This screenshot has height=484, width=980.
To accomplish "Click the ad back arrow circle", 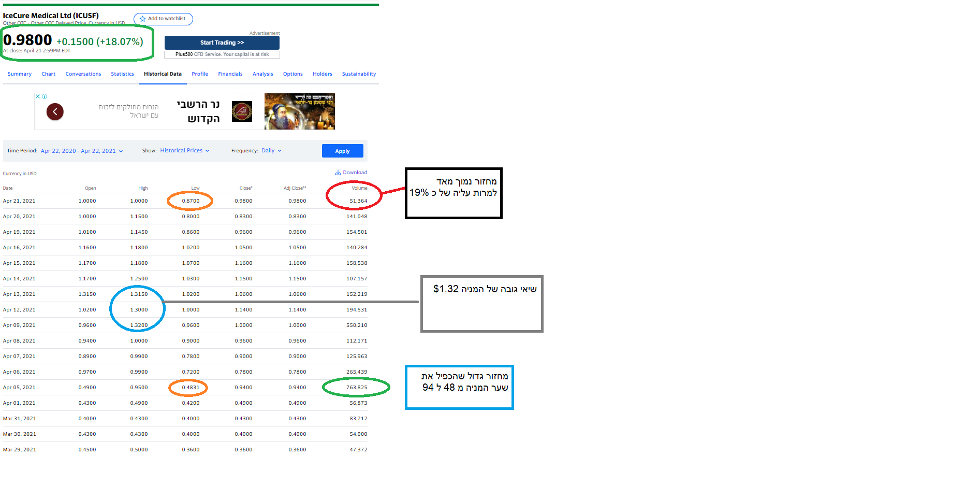I will pos(55,111).
